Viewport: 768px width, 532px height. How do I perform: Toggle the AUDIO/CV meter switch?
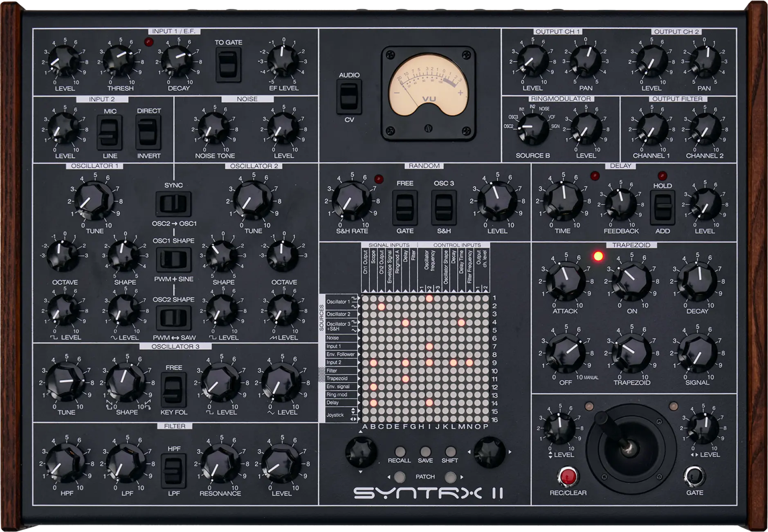click(349, 97)
